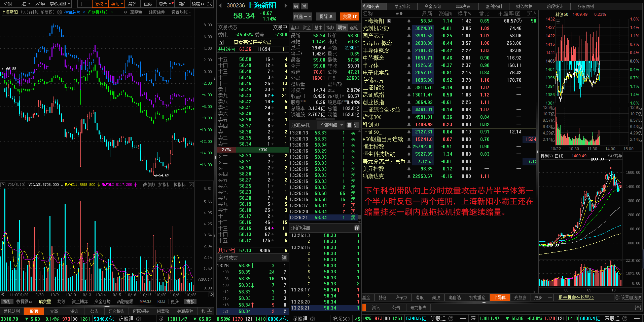This screenshot has height=322, width=644.
Task: Toggle alert bell for 光刻机(胶) row
Action: pos(409,28)
